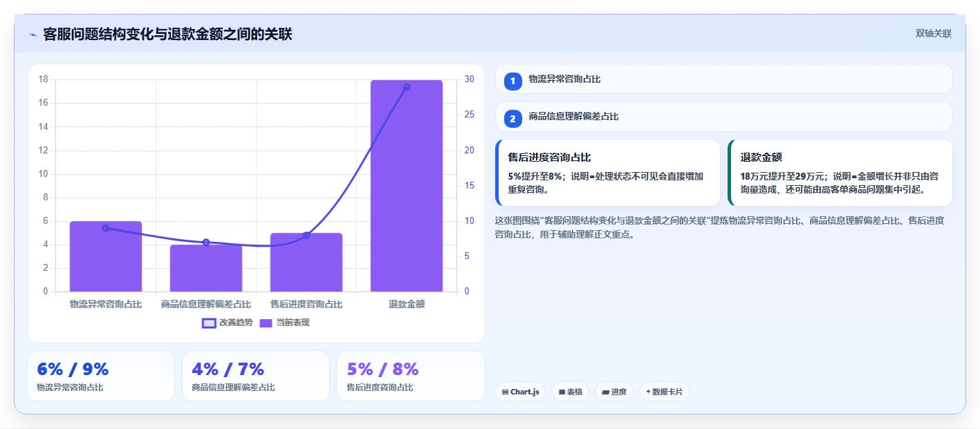Open list item 物流异常咨询占比

click(724, 79)
